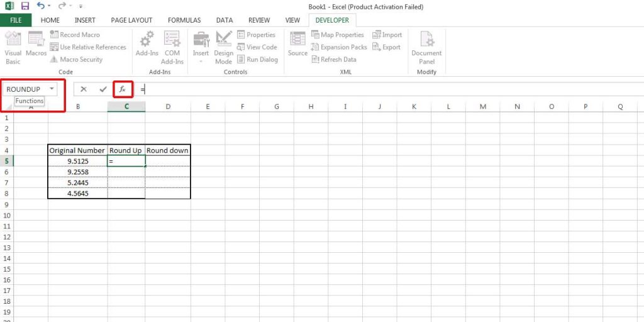Switch to the PAGE LAYOUT tab
This screenshot has height=322, width=644.
click(x=131, y=20)
